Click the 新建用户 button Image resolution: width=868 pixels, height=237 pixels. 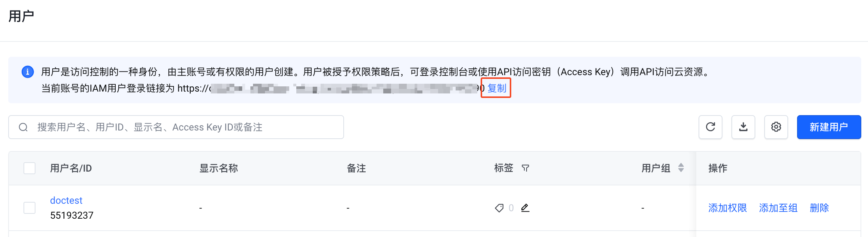[829, 127]
